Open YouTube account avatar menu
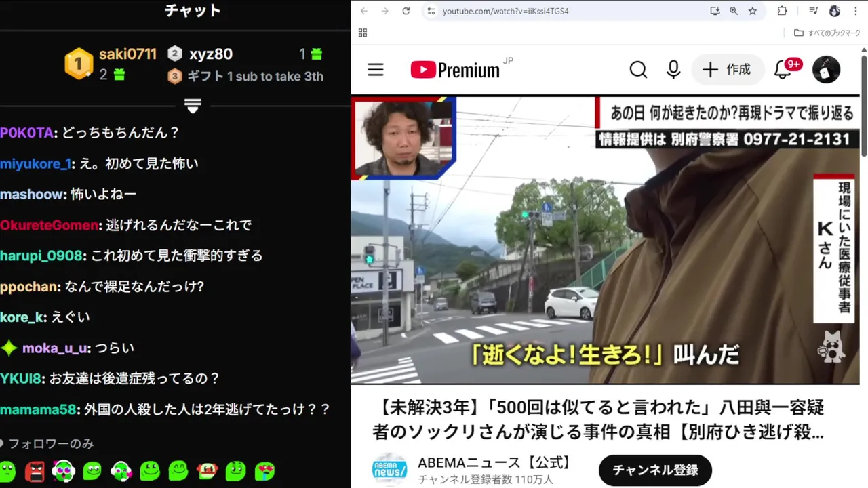Screen dimensions: 868x488 [826, 69]
